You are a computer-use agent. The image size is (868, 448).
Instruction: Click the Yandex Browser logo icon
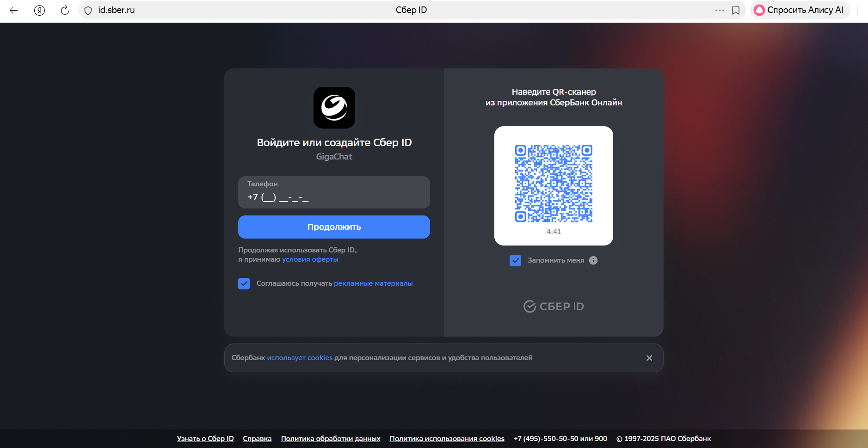click(x=40, y=10)
